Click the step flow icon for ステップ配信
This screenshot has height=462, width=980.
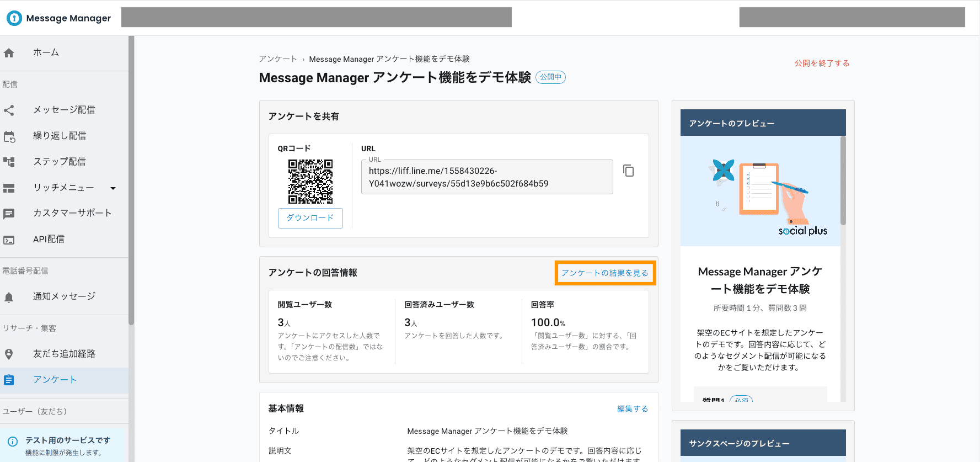tap(9, 162)
